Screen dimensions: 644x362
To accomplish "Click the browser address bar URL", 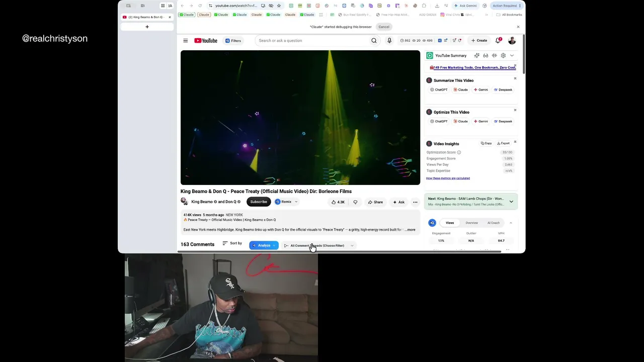I will click(x=236, y=6).
